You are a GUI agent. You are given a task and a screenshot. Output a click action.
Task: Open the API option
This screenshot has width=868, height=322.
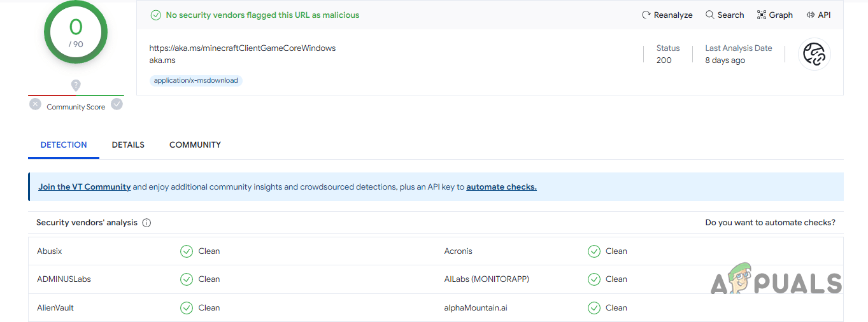[x=818, y=15]
